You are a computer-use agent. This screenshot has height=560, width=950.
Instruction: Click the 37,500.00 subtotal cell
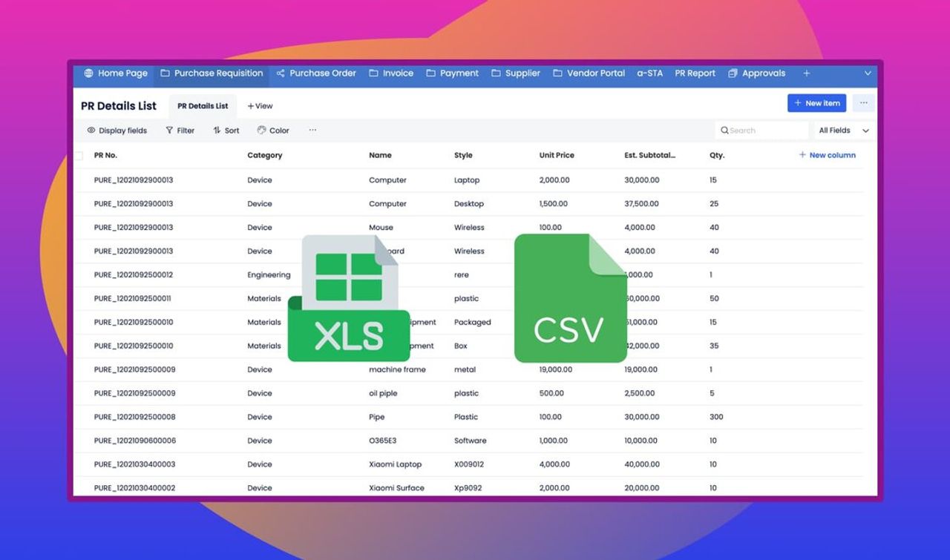[x=641, y=204]
